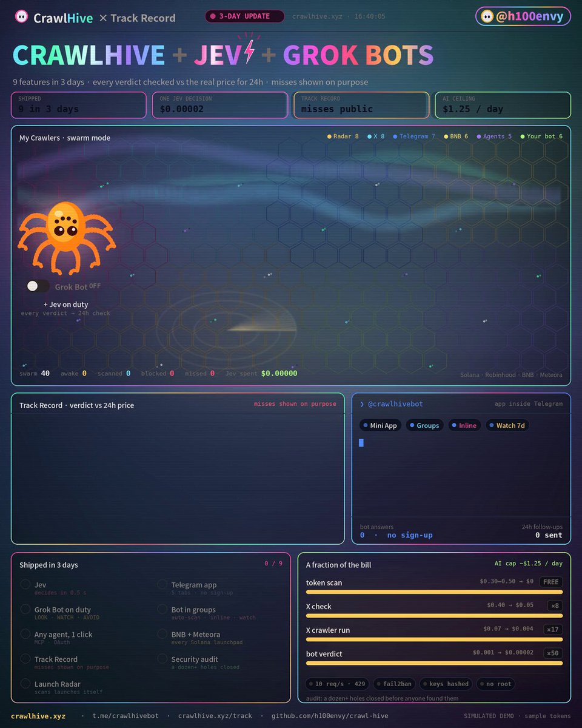The height and width of the screenshot is (728, 582).
Task: Open the crawlhive.xyz footer link
Action: 39,716
